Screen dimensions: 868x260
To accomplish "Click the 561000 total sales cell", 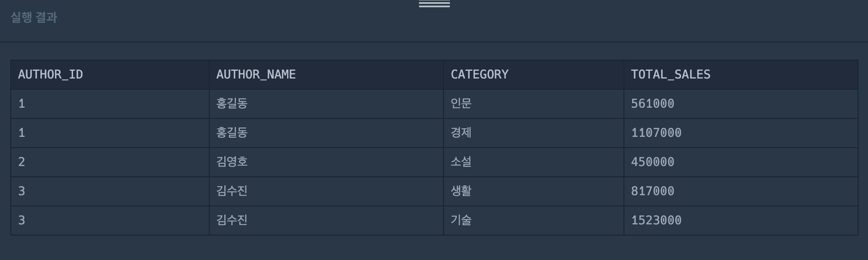I will pos(653,104).
